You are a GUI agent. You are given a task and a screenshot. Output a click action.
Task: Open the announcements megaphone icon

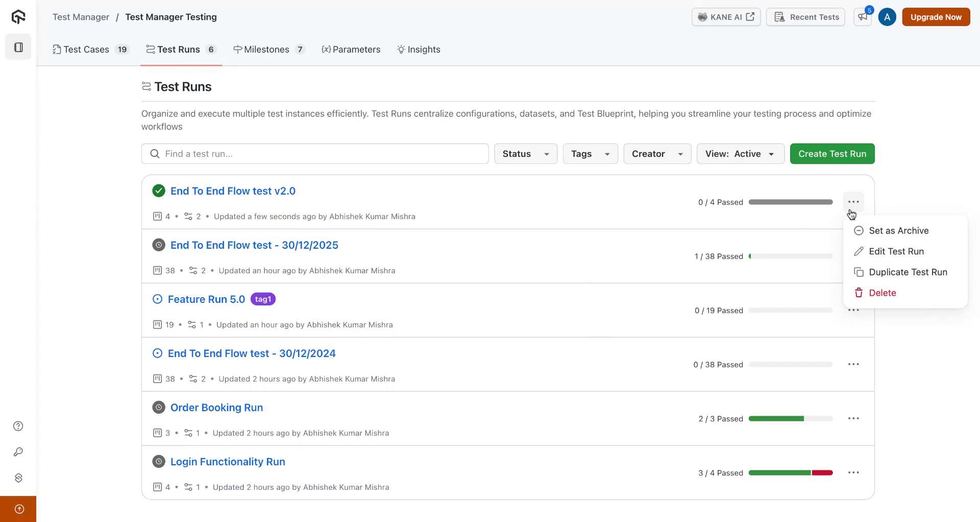pos(863,17)
